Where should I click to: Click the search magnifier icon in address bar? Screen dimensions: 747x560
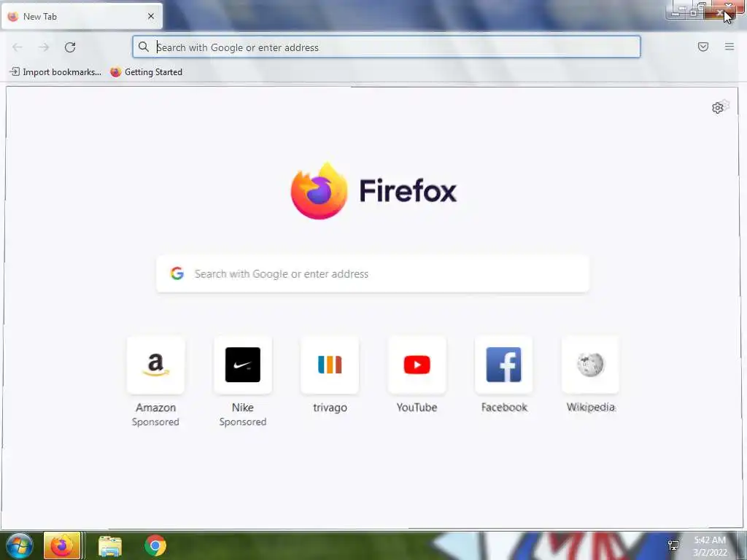coord(144,47)
